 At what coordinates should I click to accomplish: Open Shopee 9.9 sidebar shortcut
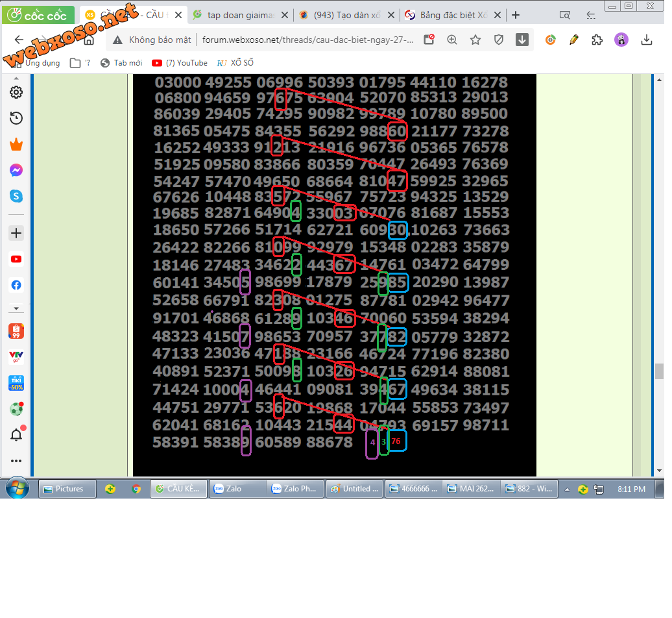tap(16, 331)
